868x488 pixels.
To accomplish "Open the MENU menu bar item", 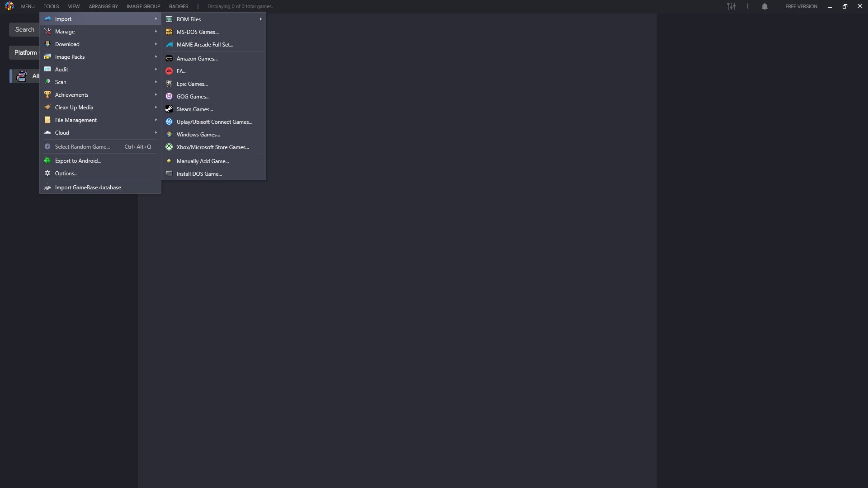I will [x=28, y=6].
